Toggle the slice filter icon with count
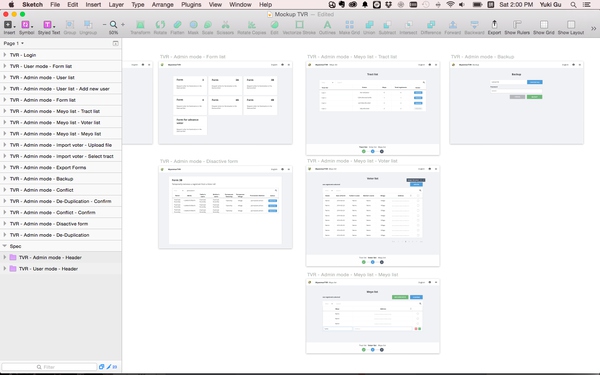The width and height of the screenshot is (600, 375). [x=112, y=367]
